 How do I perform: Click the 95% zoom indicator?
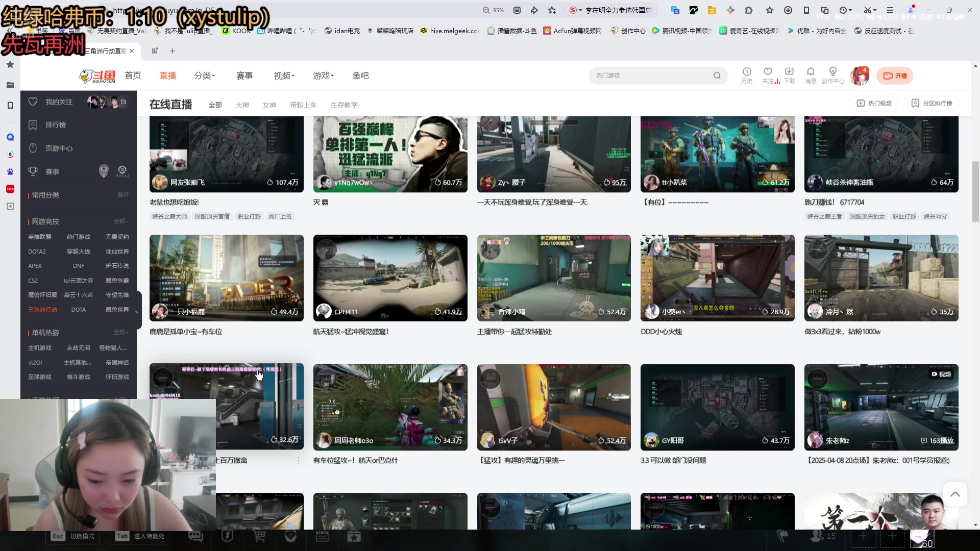click(494, 10)
